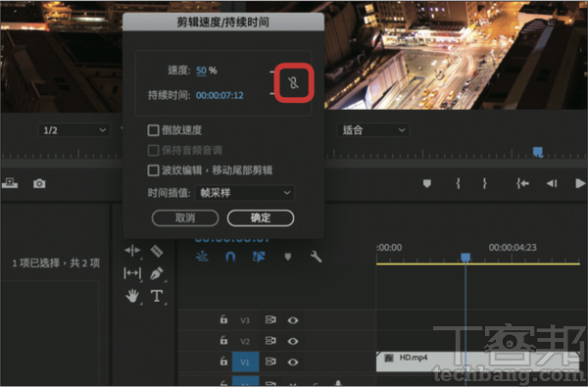Toggle the nest sequence icon in timeline
This screenshot has width=588, height=387.
tap(202, 257)
